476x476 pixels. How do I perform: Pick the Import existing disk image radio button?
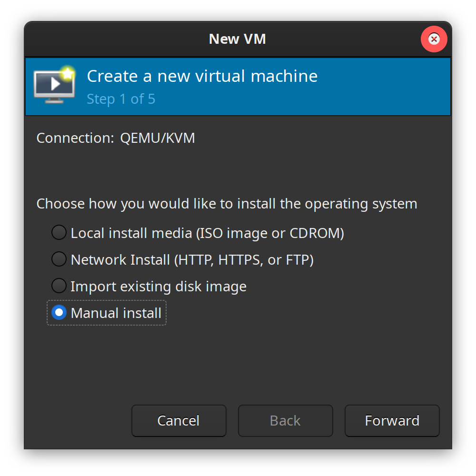59,286
